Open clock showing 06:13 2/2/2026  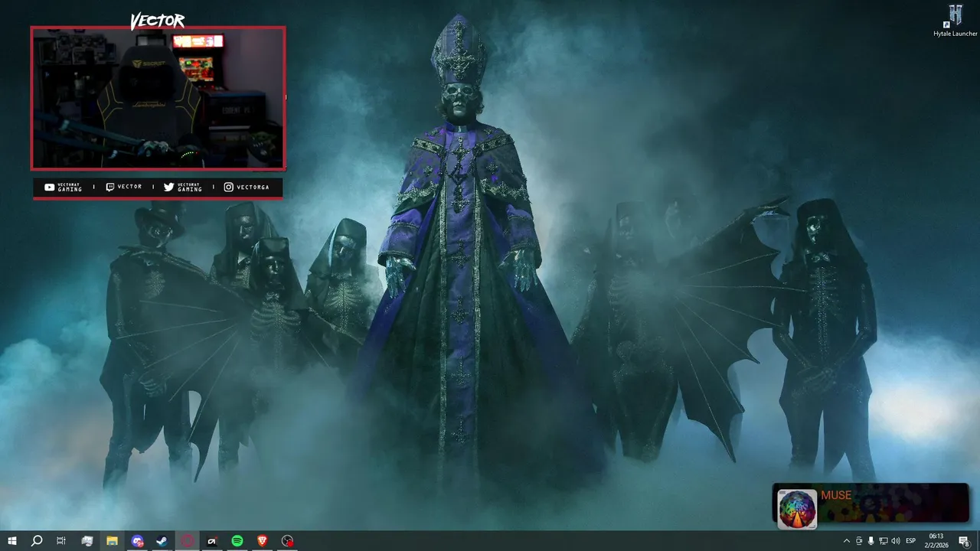[x=937, y=541]
